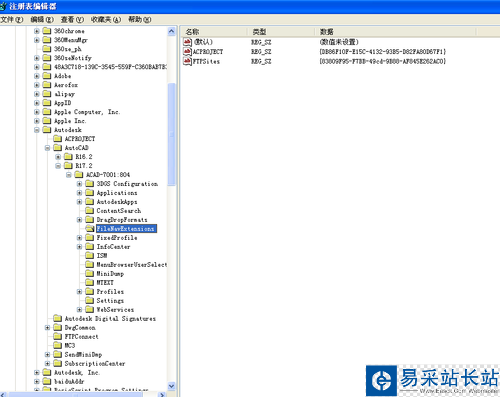Select the Autodesk Digital Signatures key
Screen dimensions: 500x397
tap(110, 319)
